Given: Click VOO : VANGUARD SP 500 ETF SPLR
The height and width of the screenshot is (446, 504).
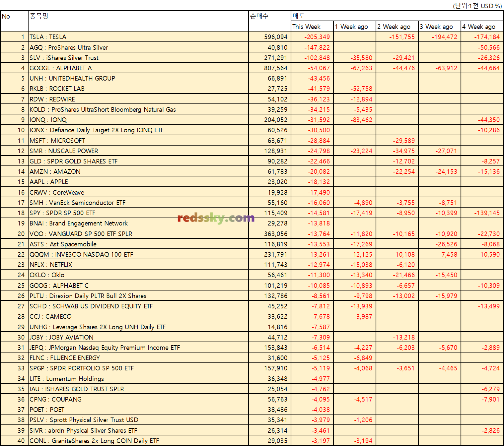Looking at the screenshot, I should (x=138, y=233).
